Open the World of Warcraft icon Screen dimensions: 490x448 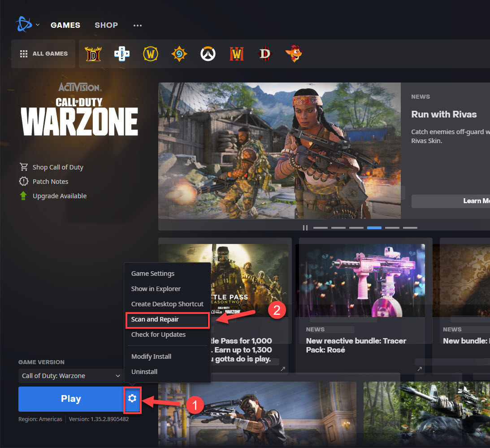point(151,54)
